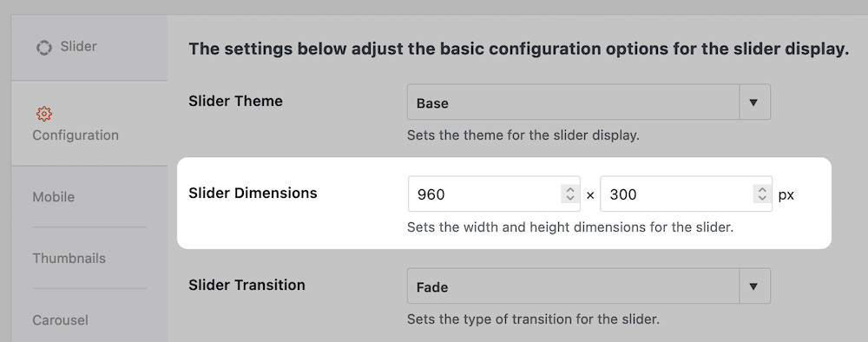Open the Slider tab
This screenshot has width=868, height=342.
89,48
